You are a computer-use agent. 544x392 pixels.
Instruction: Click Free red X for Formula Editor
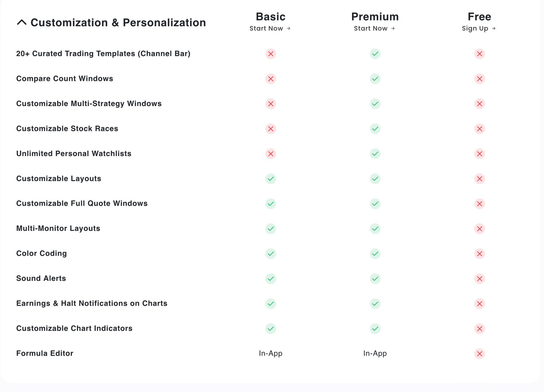coord(480,354)
